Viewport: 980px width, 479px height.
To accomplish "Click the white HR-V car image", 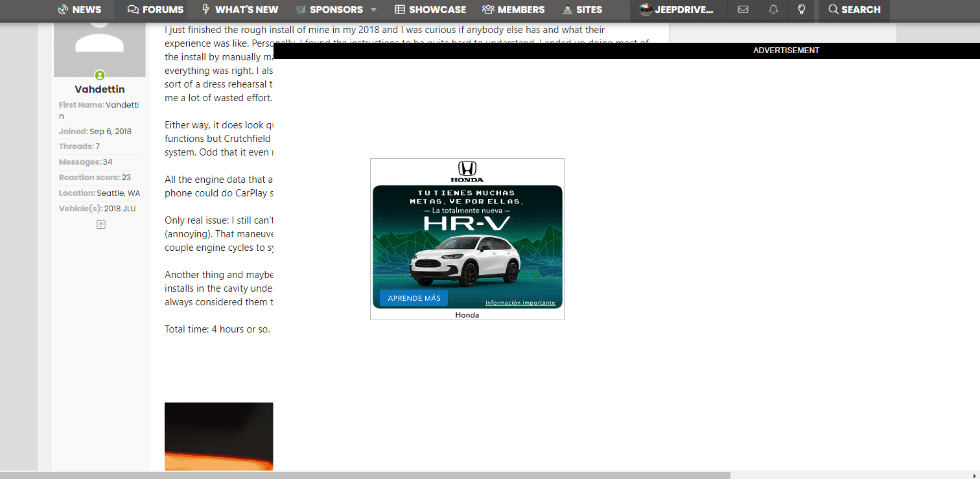I will 466,261.
